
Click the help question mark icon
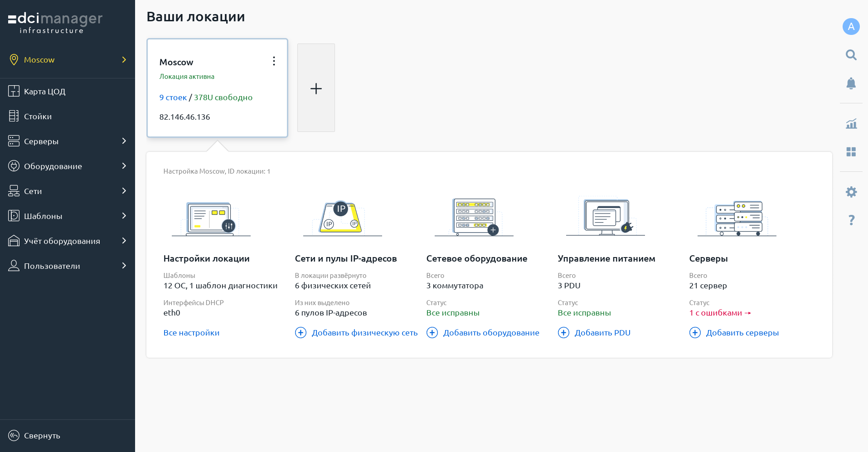(851, 220)
